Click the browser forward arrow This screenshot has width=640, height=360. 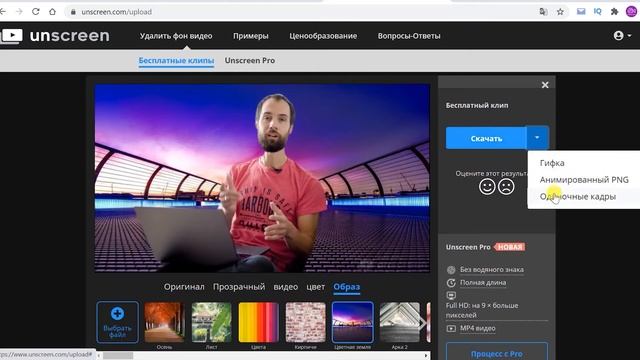click(x=19, y=12)
